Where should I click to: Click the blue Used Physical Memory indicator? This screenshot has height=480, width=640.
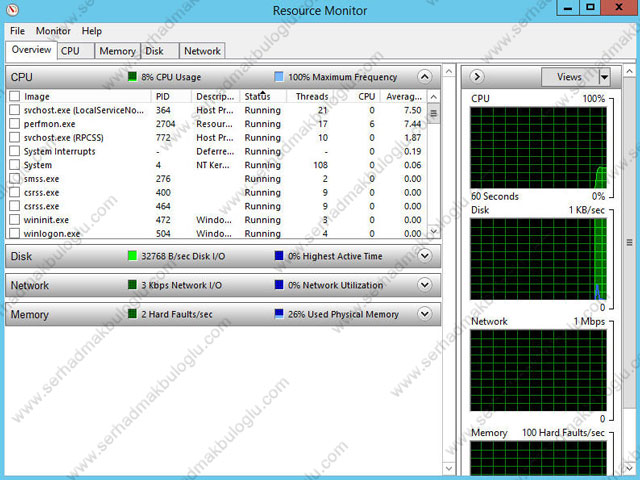click(279, 314)
